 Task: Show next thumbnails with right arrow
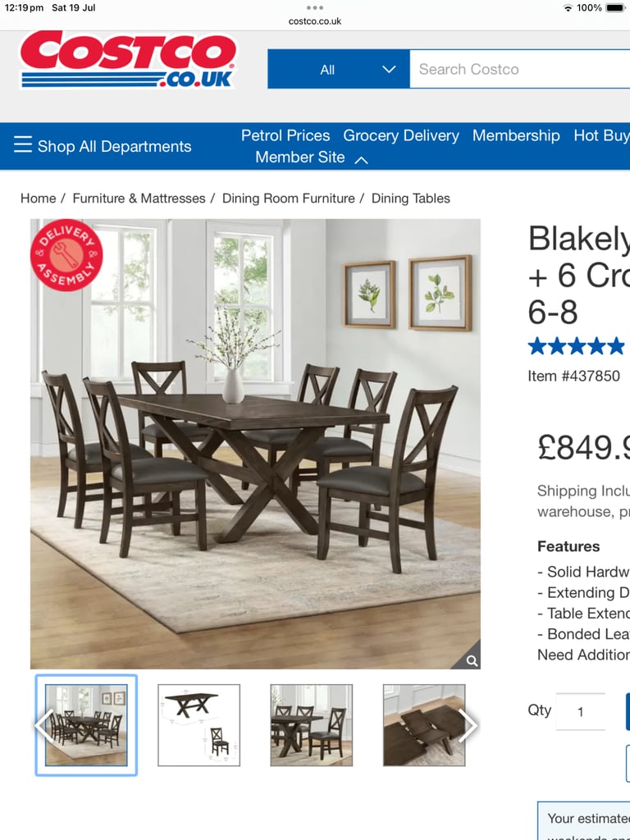[x=468, y=725]
